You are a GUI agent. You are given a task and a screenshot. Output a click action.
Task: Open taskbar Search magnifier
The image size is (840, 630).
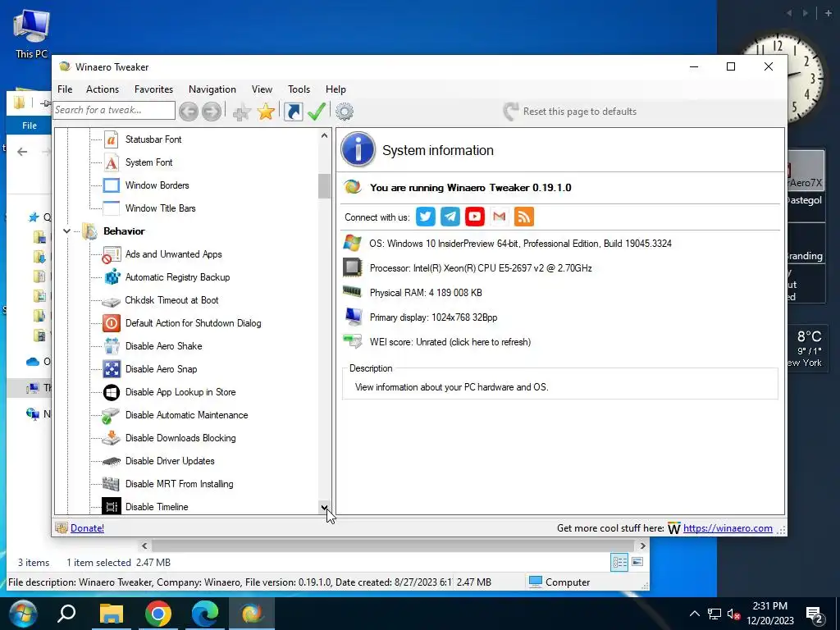point(67,614)
